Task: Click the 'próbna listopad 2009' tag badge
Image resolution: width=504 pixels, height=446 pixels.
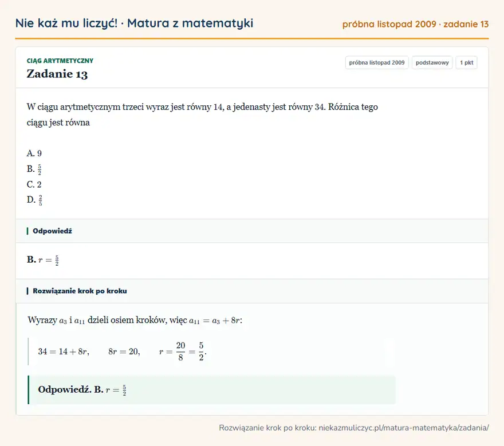Action: pyautogui.click(x=377, y=62)
